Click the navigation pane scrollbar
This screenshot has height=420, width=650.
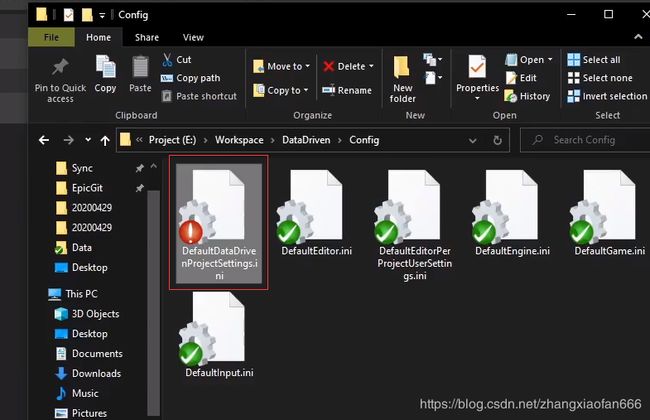pyautogui.click(x=153, y=302)
